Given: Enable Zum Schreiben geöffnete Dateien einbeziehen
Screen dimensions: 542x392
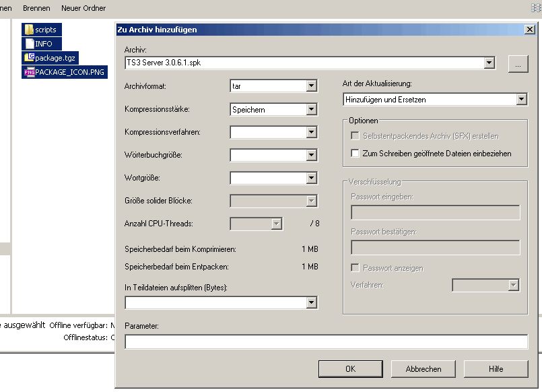Looking at the screenshot, I should 355,154.
